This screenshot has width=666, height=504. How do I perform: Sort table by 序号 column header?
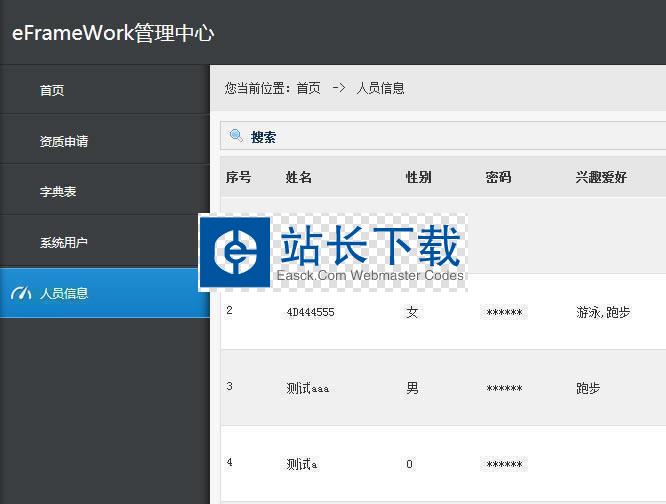[x=238, y=177]
